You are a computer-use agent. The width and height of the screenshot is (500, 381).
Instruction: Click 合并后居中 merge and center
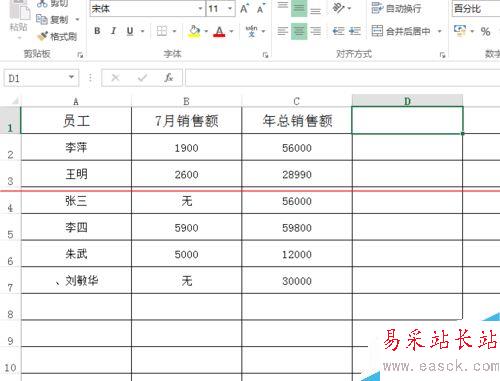click(401, 31)
